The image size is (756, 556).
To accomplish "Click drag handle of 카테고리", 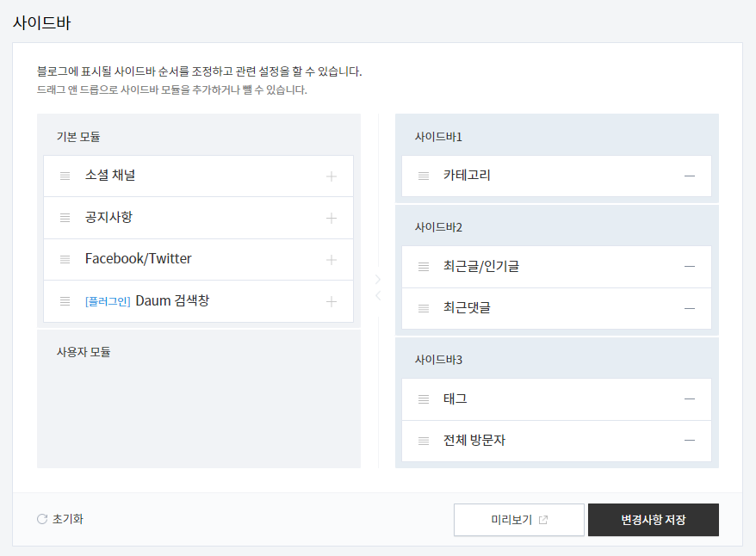I will tap(424, 176).
